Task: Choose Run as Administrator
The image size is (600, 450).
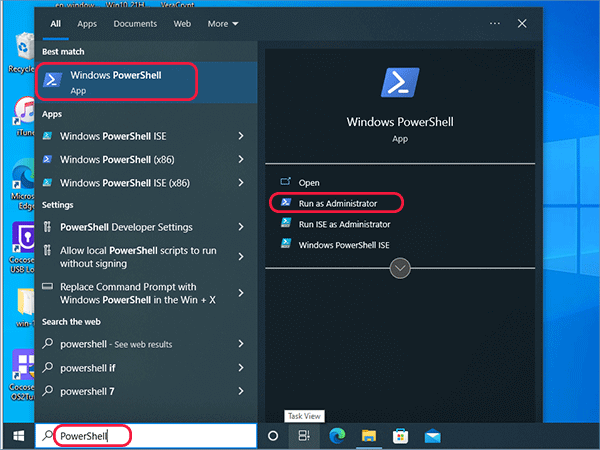Action: [338, 203]
